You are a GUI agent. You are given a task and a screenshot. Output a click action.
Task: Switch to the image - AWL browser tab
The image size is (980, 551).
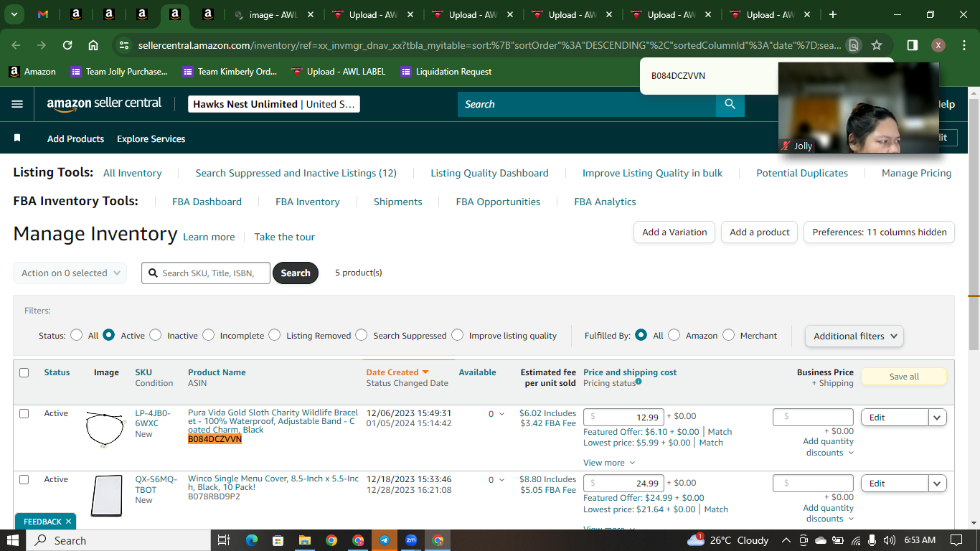point(273,14)
